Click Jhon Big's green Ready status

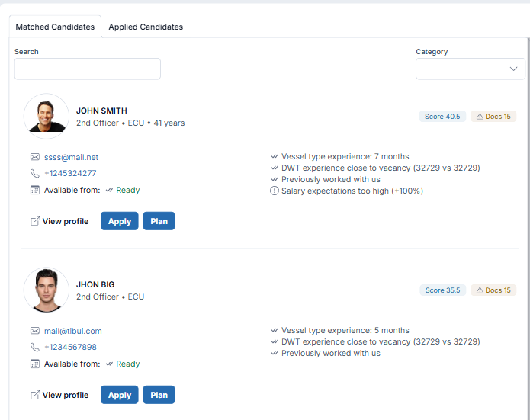point(128,364)
